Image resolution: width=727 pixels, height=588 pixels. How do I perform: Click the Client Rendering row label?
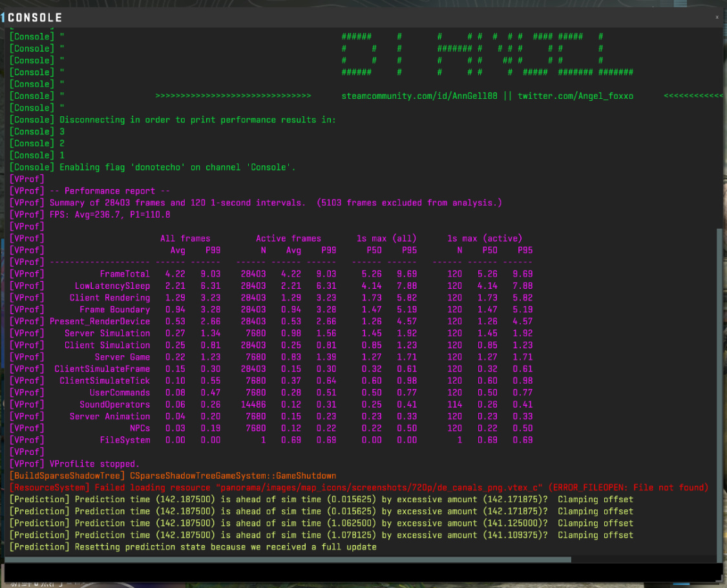pos(110,298)
